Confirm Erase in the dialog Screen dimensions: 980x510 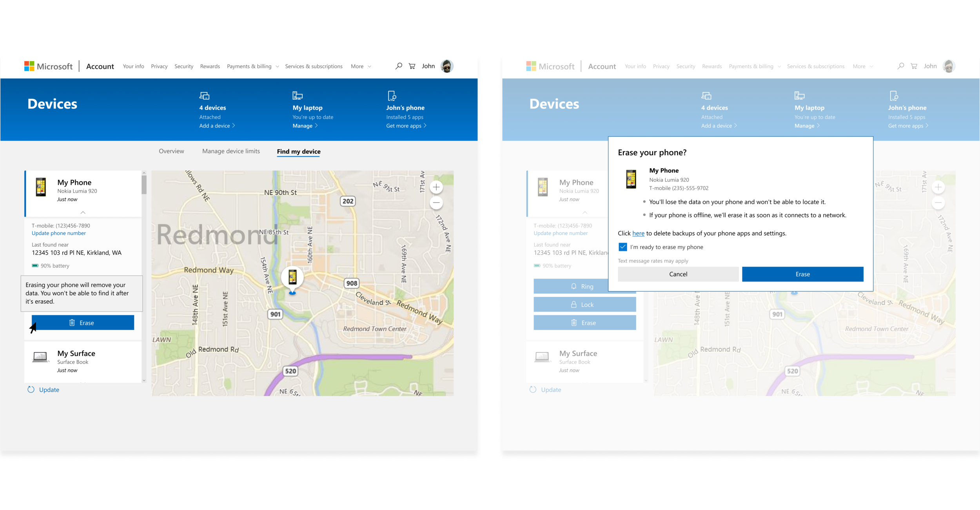[x=803, y=274]
